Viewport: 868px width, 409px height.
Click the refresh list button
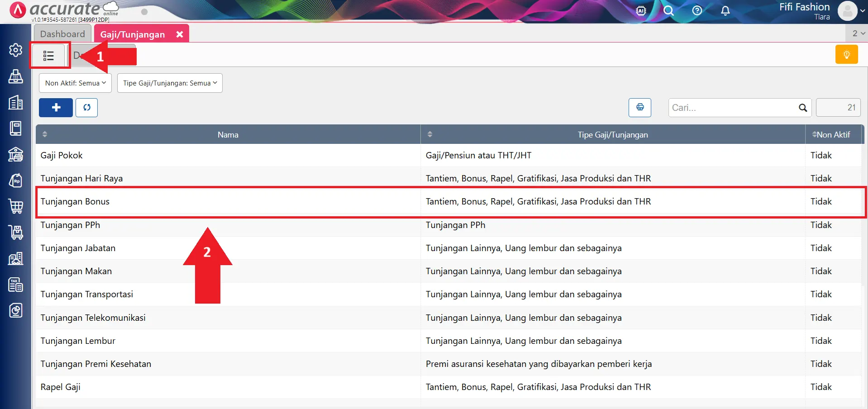pos(86,108)
